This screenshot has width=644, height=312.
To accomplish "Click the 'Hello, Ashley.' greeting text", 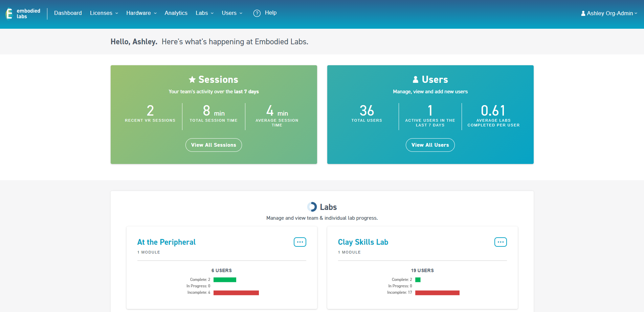I will coord(134,42).
